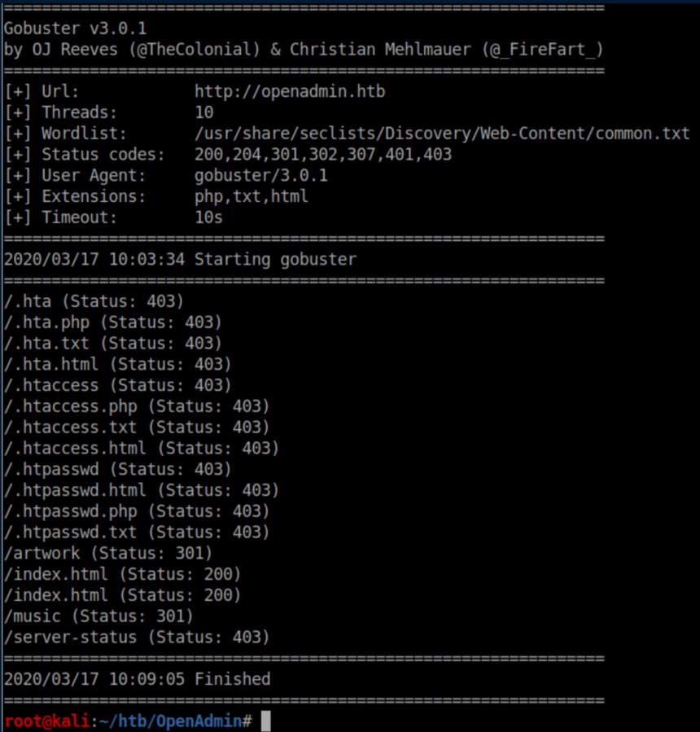The width and height of the screenshot is (700, 732).
Task: Click the php,txt,html extensions value
Action: pos(251,196)
